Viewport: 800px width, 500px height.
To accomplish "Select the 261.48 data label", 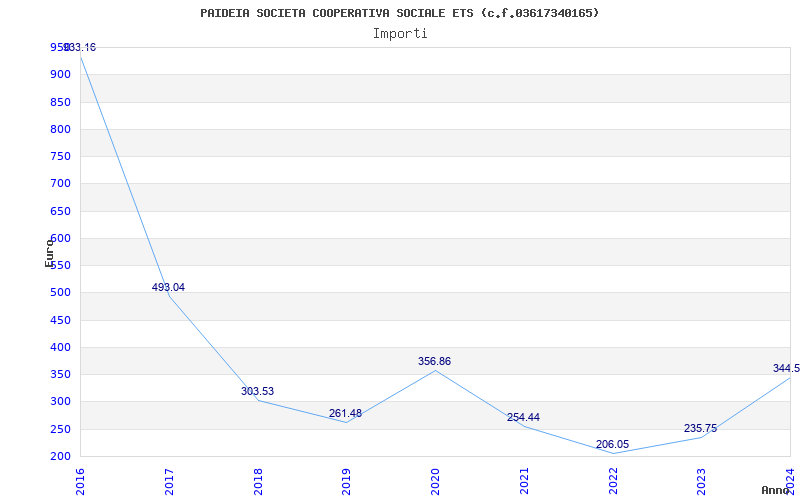I will point(345,413).
